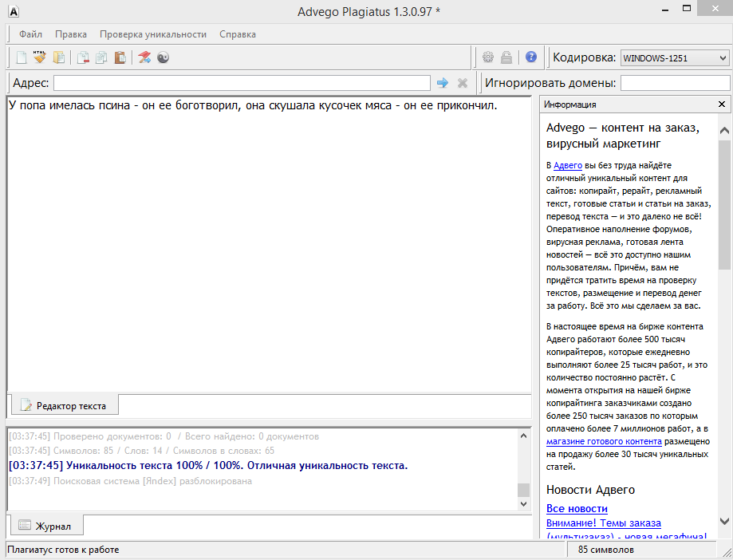This screenshot has height=560, width=733.
Task: Close the Информация panel
Action: [x=722, y=105]
